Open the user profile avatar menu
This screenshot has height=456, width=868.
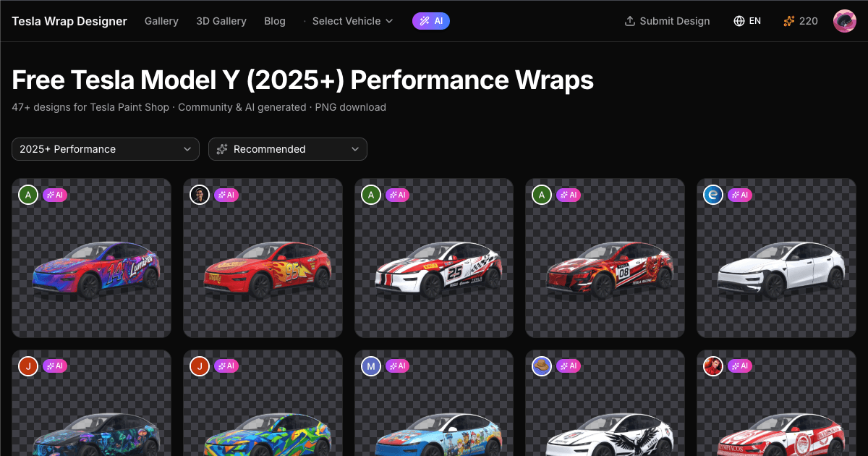pyautogui.click(x=845, y=21)
